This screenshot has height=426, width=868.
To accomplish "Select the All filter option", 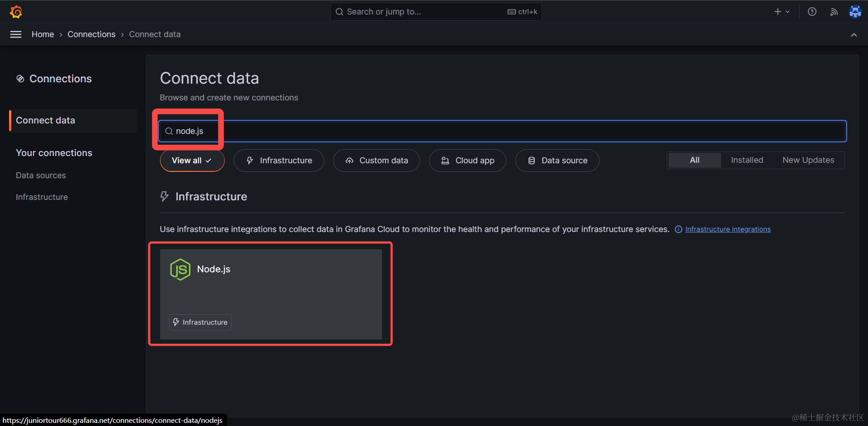I will pos(694,160).
